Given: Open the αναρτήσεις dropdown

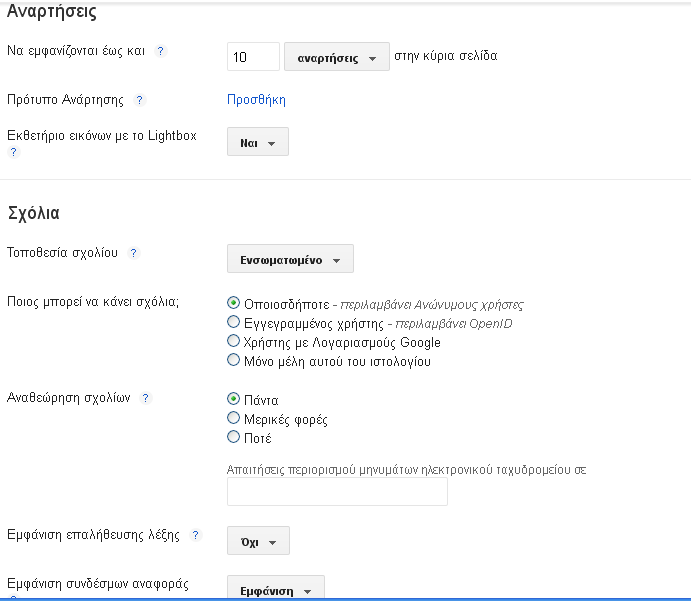Looking at the screenshot, I should coord(337,56).
